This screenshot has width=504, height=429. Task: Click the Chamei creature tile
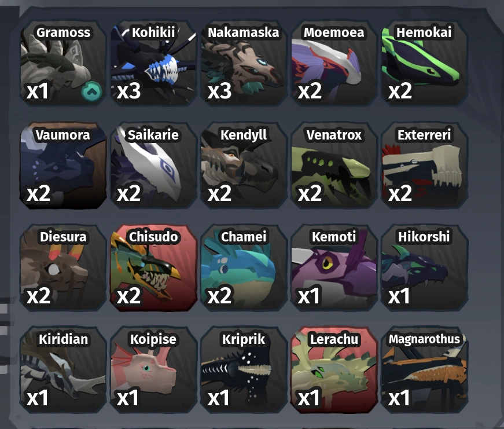244,267
